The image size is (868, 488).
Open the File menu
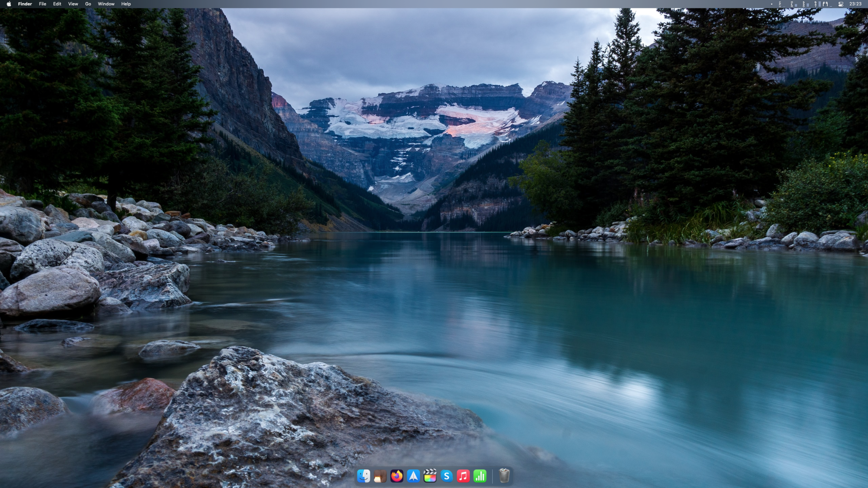pos(43,4)
